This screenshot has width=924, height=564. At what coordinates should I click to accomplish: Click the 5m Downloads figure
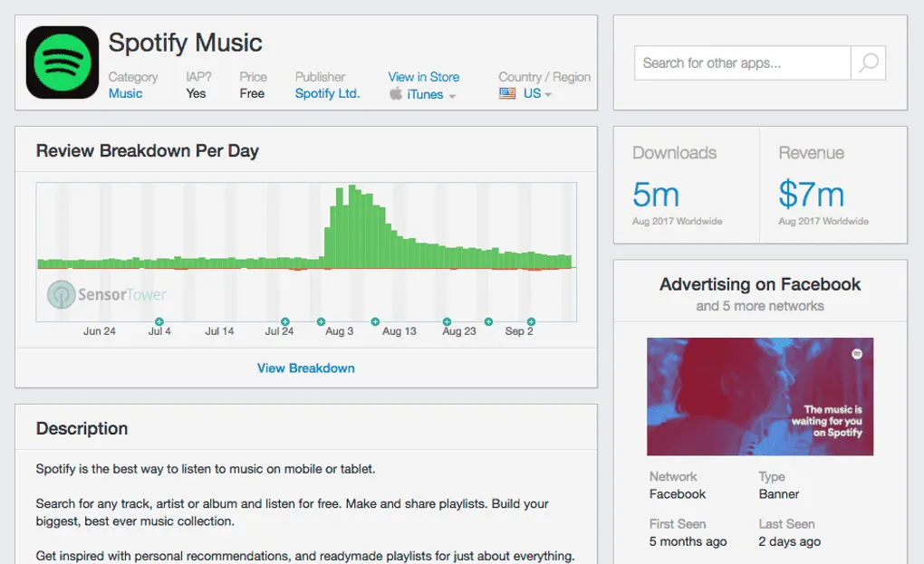tap(656, 195)
